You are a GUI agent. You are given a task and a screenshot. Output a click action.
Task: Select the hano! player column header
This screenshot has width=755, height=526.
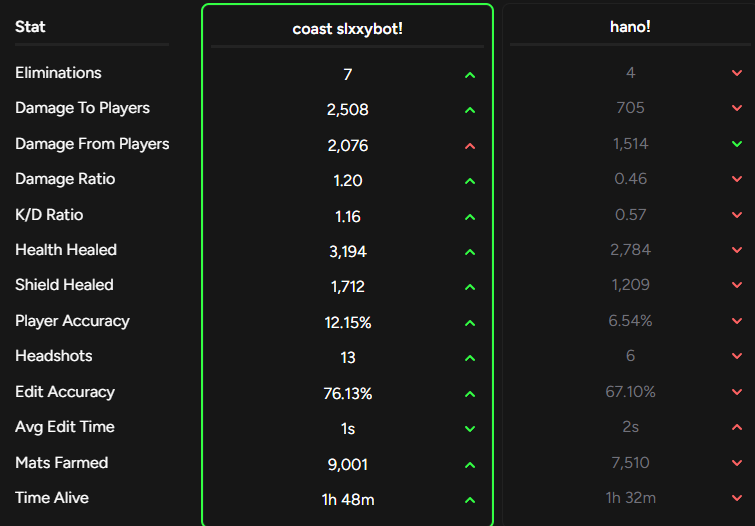tap(630, 26)
